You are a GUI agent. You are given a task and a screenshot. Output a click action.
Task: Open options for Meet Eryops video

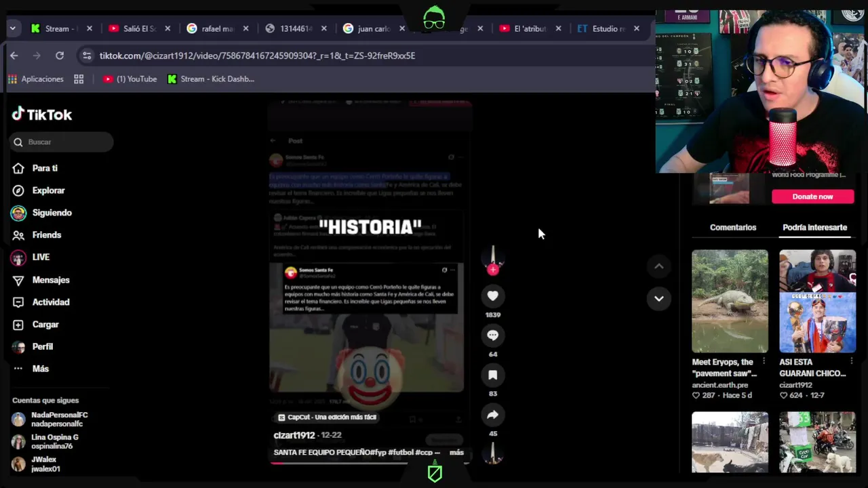pos(764,361)
